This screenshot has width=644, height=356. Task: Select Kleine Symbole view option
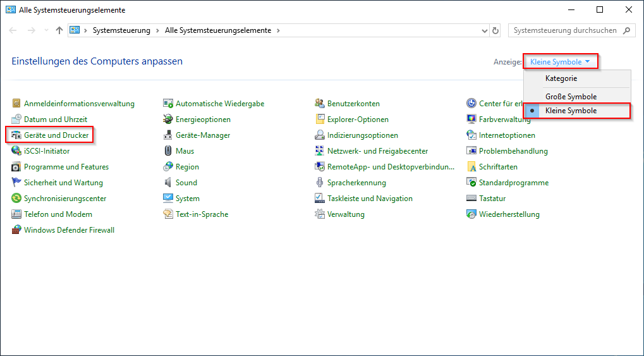tap(571, 111)
